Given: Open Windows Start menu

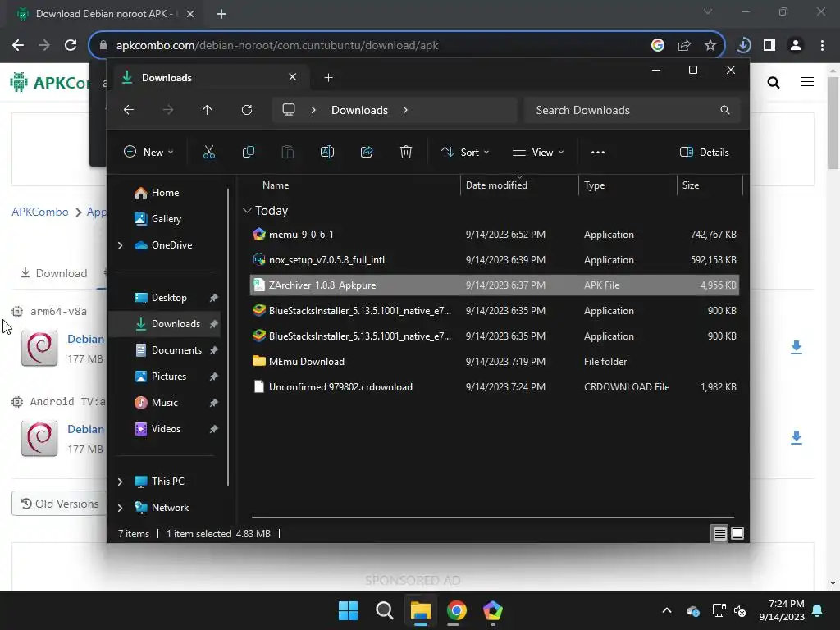Looking at the screenshot, I should [348, 610].
